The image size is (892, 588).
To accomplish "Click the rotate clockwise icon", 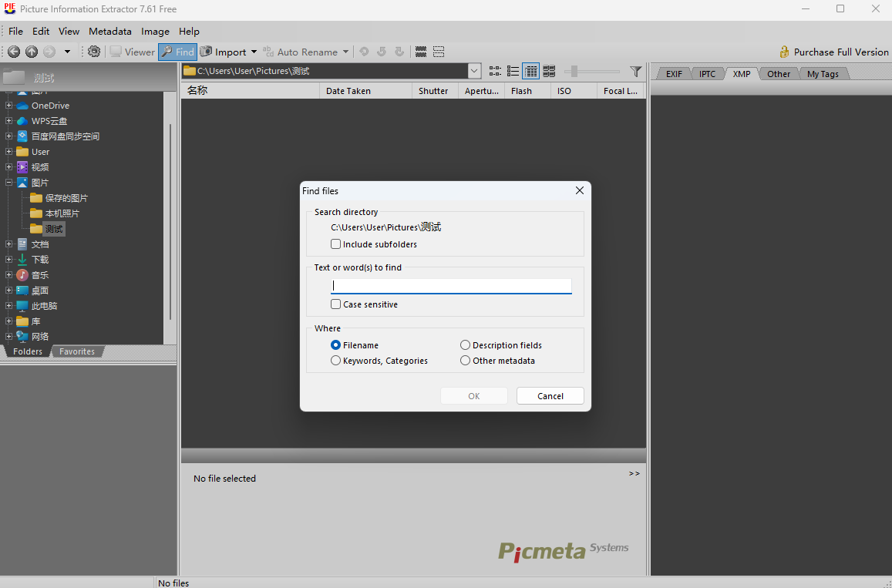I will (399, 52).
